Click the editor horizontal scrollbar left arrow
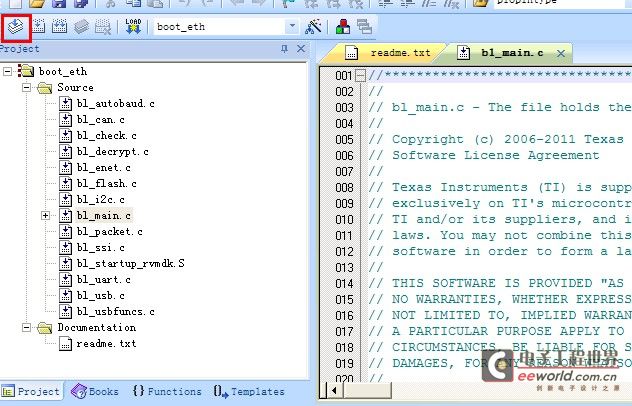Screen dimensions: 632x406 (334, 390)
